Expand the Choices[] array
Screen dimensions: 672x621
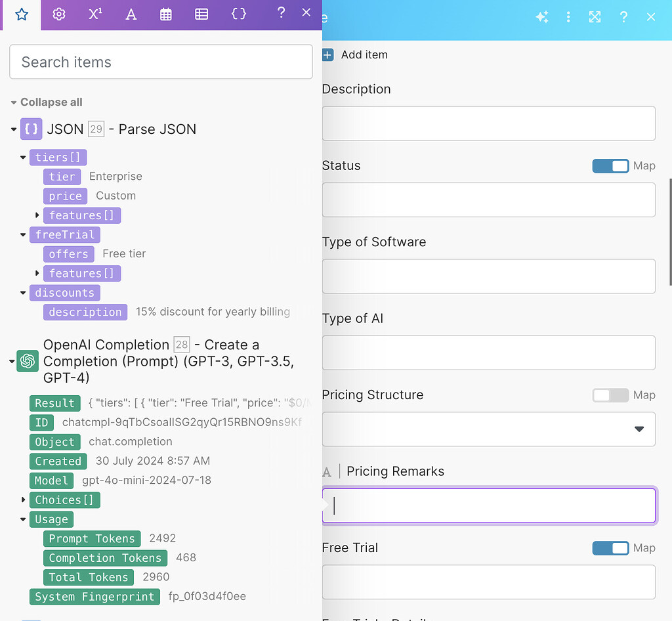click(x=24, y=500)
